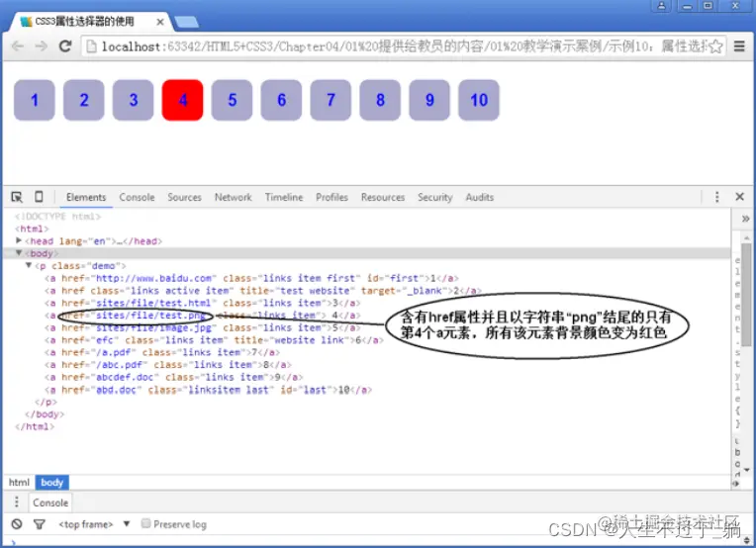Toggle the console filter funnel icon
The width and height of the screenshot is (756, 548).
click(x=40, y=524)
